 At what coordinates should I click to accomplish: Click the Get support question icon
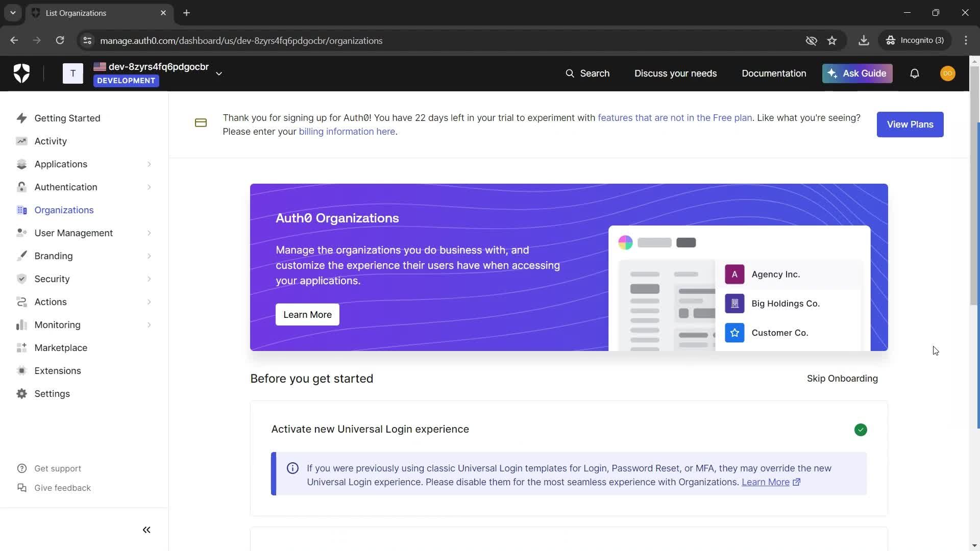tap(21, 468)
